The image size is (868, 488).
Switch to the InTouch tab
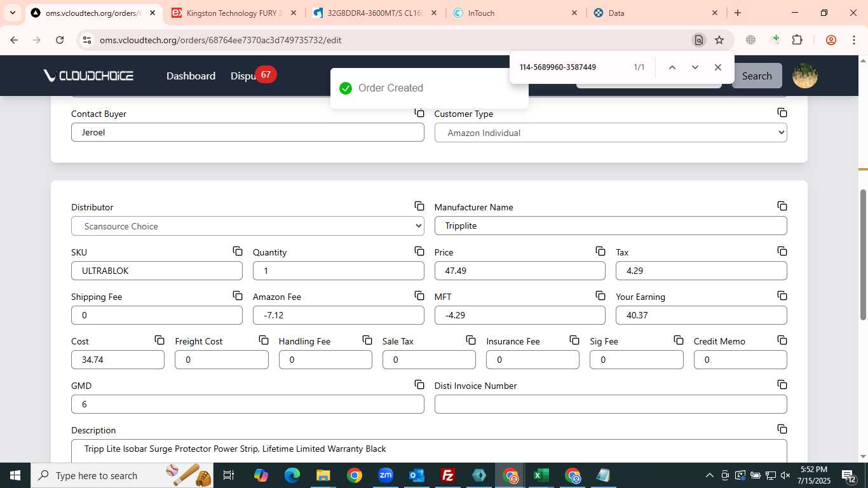coord(516,13)
